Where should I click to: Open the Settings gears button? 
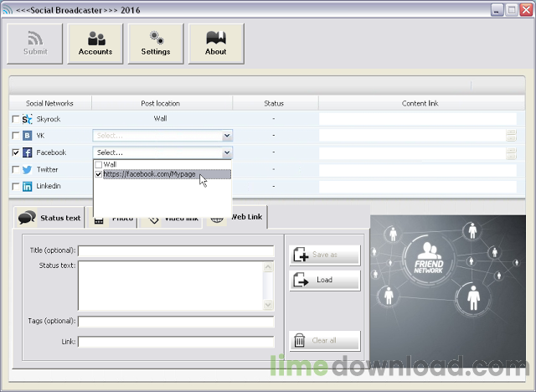[x=156, y=44]
